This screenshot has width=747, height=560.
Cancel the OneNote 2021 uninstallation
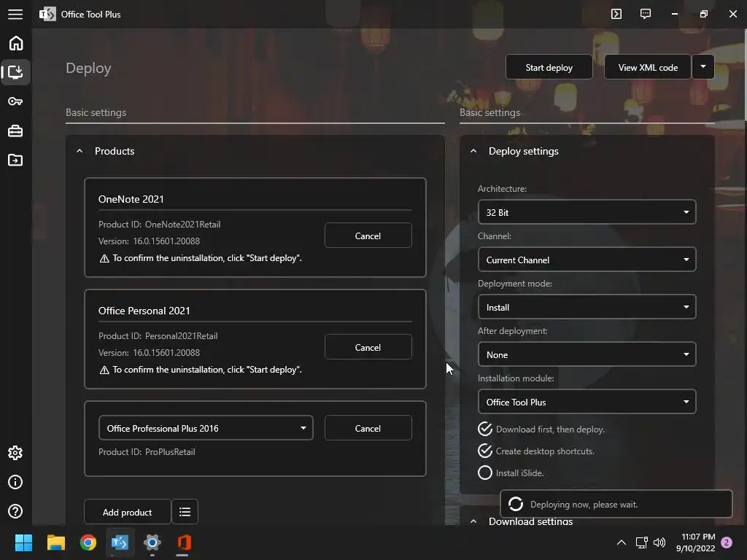point(368,236)
